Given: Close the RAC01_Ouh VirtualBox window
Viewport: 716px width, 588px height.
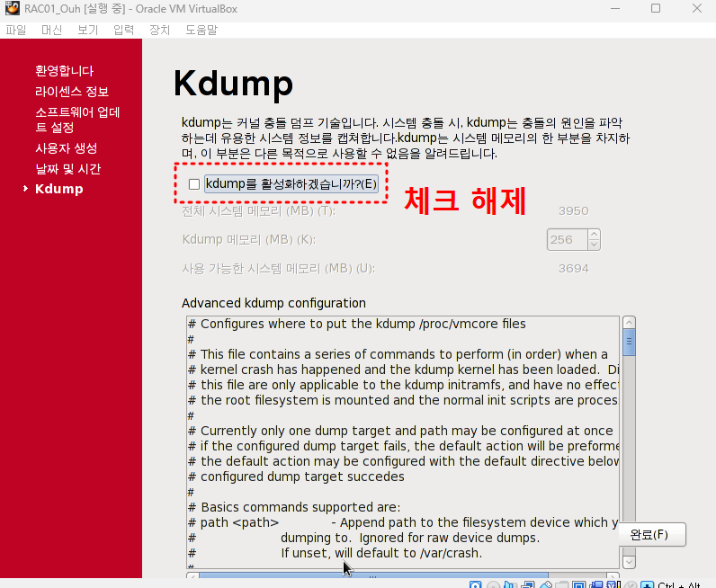Looking at the screenshot, I should (x=697, y=8).
